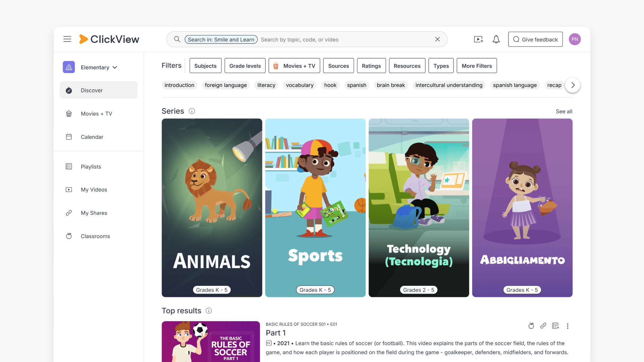Open notifications bell
Screen dimensions: 644x362
click(x=496, y=39)
